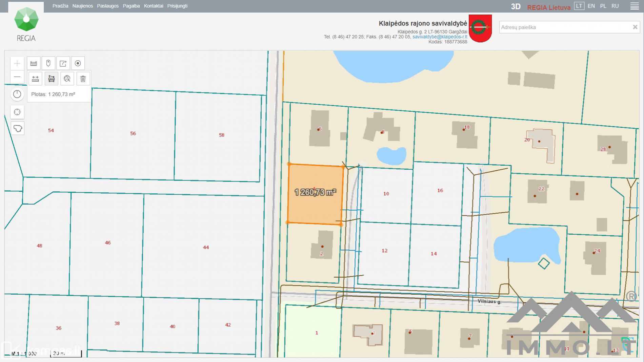
Task: Open the Kontaktai menu item
Action: [x=153, y=6]
